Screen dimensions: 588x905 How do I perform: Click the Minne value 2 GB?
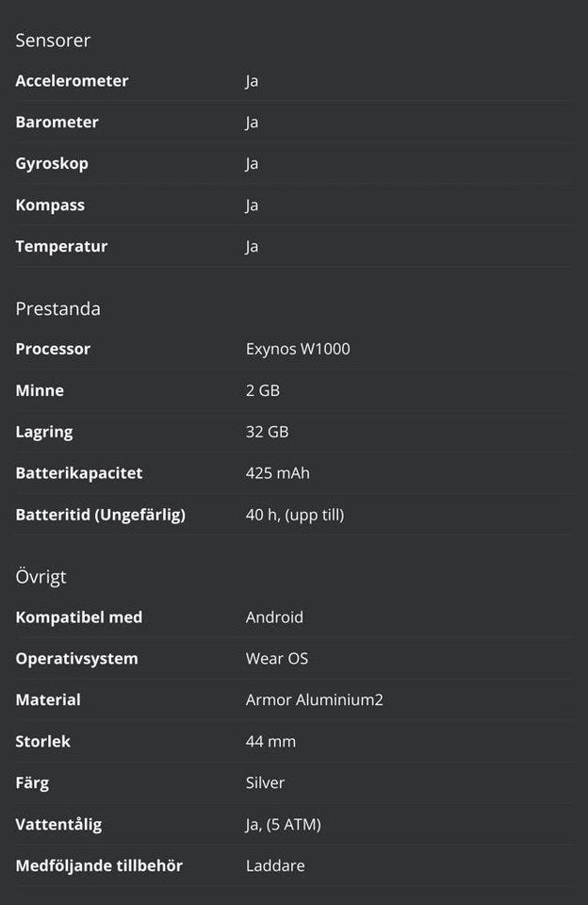pyautogui.click(x=262, y=390)
